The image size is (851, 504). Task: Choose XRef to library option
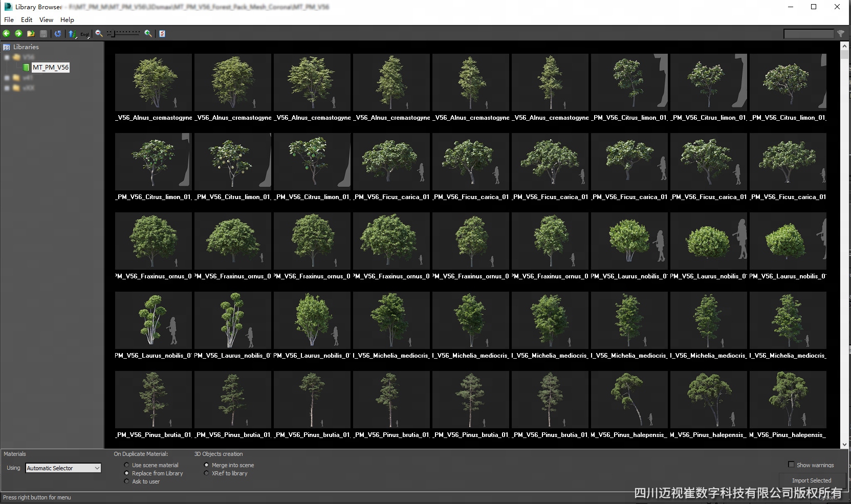click(x=207, y=473)
